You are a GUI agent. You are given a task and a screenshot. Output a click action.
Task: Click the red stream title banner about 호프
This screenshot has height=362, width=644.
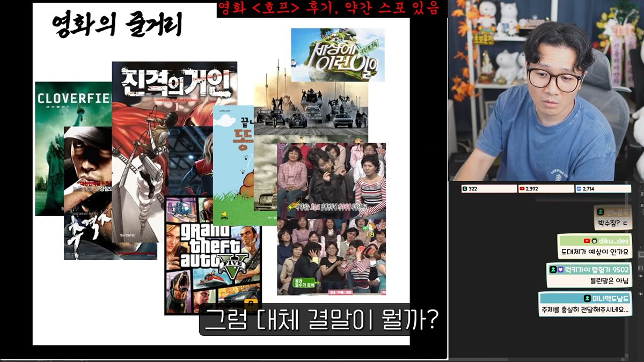332,9
